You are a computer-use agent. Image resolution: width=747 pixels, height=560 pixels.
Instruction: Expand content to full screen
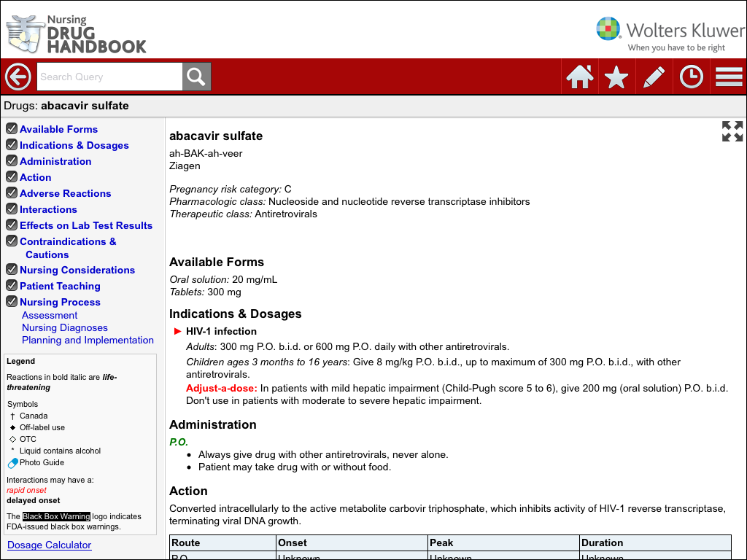(732, 131)
